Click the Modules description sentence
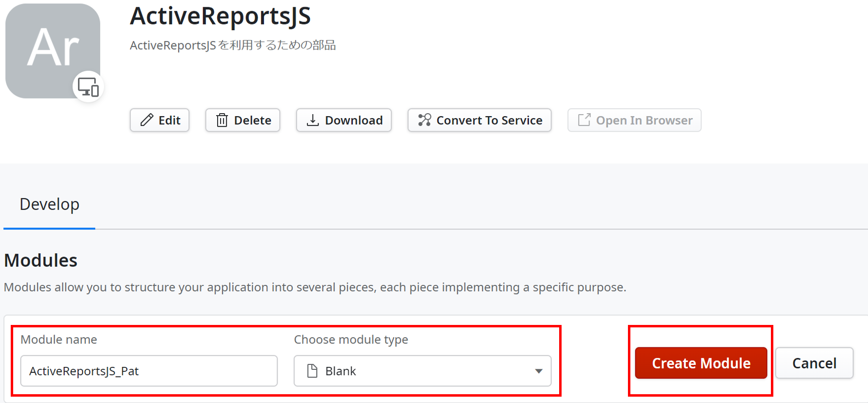The width and height of the screenshot is (868, 403). tap(315, 287)
